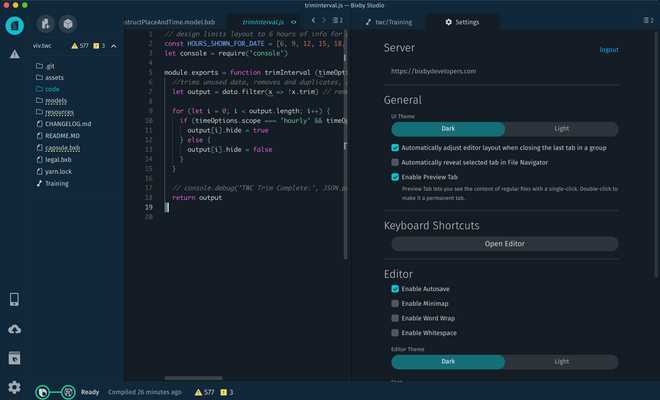Click the cloud upload submission icon
The width and height of the screenshot is (660, 400).
click(14, 329)
